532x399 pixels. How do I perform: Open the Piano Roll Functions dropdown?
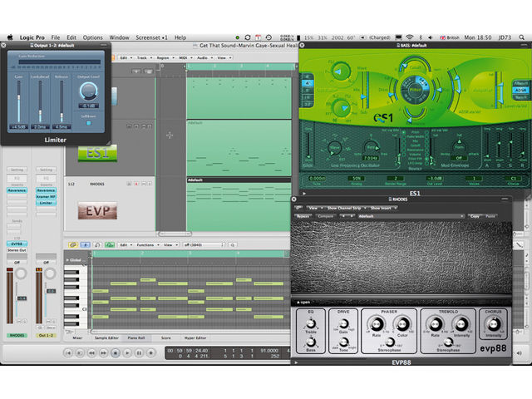tap(147, 244)
